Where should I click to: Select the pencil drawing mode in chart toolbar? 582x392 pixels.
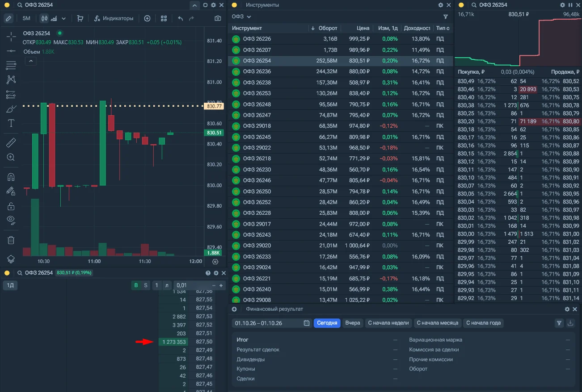pos(8,18)
